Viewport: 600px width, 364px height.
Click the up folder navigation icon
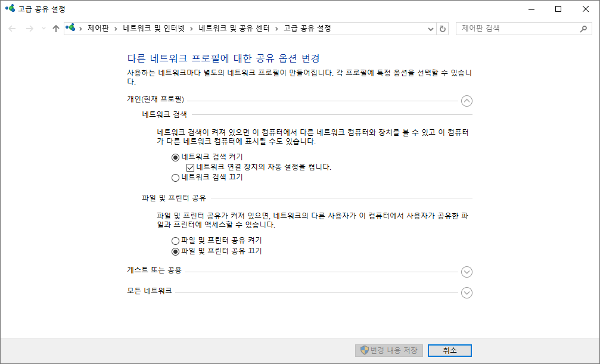(55, 27)
